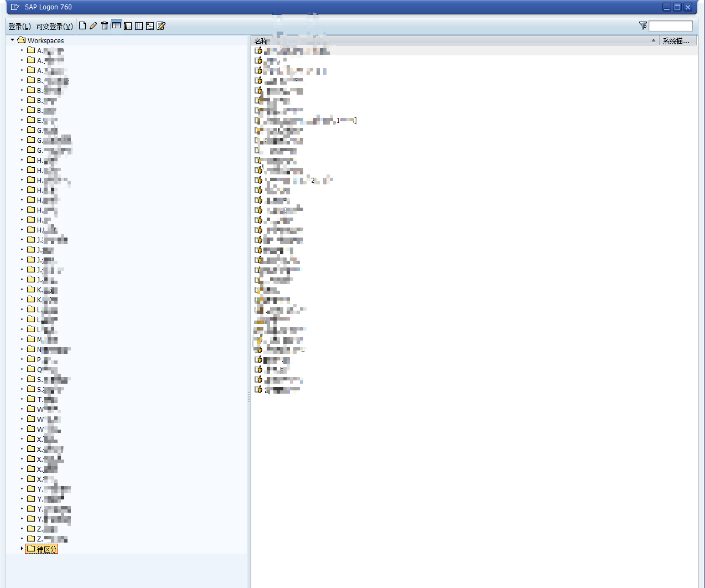Open the notepad-with-pencil configuration icon
The image size is (705, 588).
point(161,25)
